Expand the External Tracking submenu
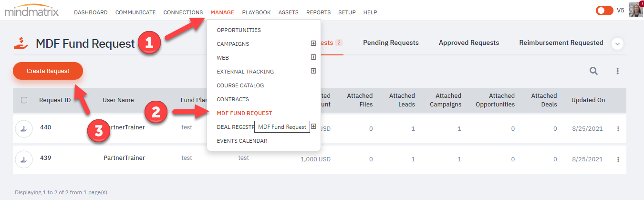 [x=313, y=71]
